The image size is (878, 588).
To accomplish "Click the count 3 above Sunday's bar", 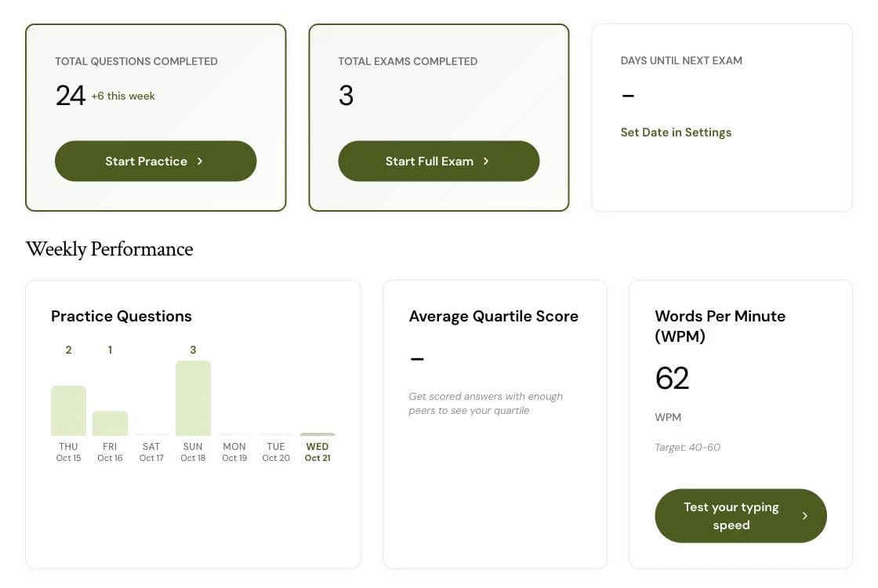I will [x=193, y=350].
